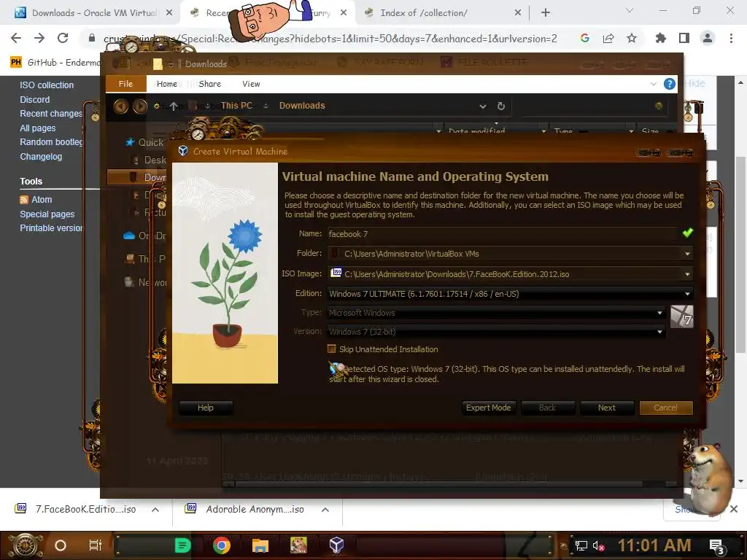Toggle the Skip Unattended Installation checkbox

332,349
